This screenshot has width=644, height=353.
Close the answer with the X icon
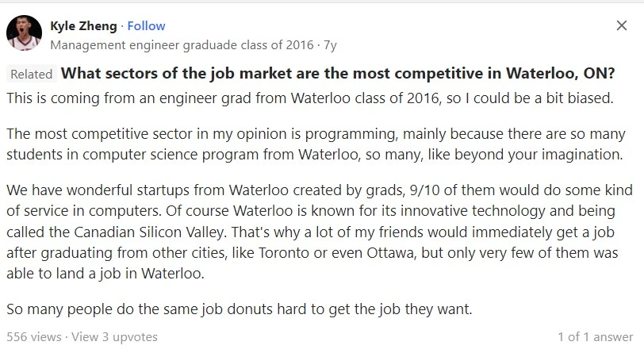click(x=622, y=26)
